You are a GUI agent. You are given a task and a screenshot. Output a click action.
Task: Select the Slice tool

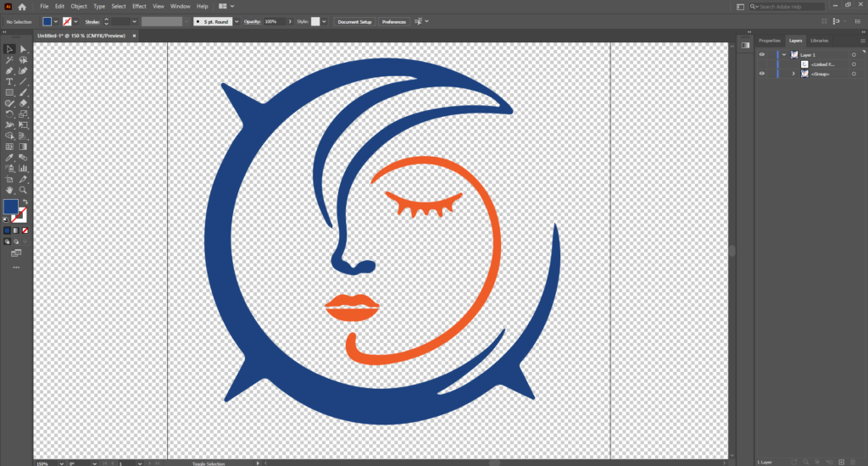pyautogui.click(x=23, y=180)
